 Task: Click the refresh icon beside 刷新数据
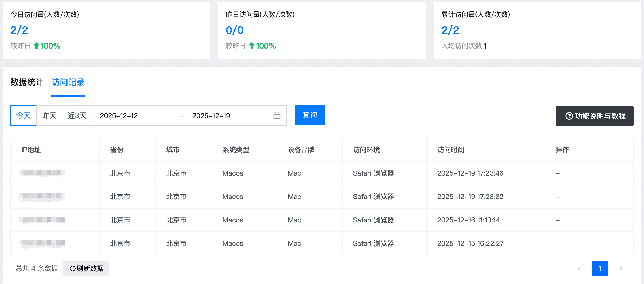[72, 268]
